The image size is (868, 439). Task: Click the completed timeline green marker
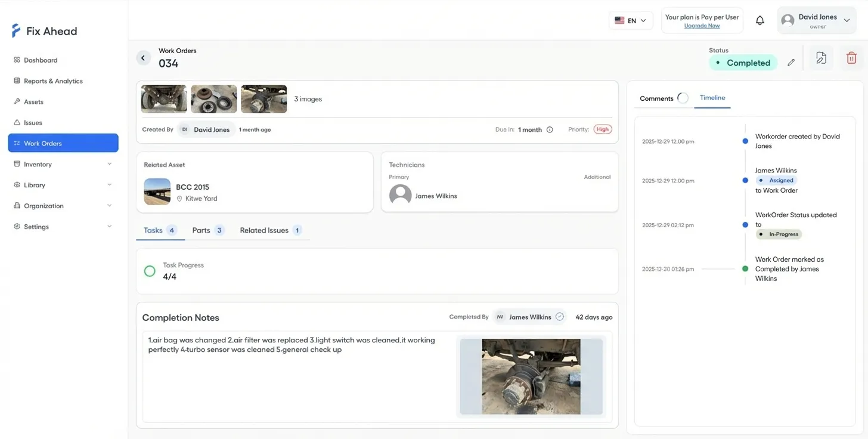745,269
